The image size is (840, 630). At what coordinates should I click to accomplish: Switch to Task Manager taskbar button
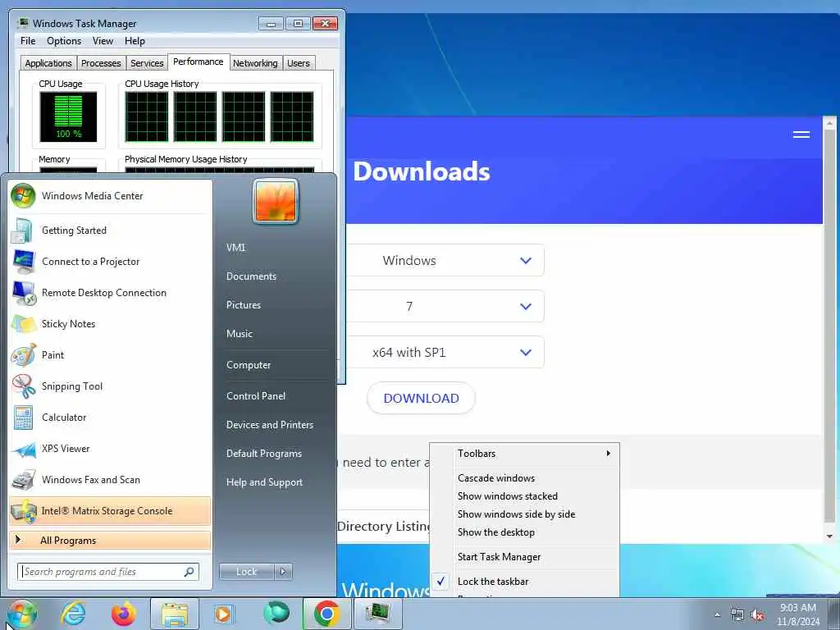point(377,614)
